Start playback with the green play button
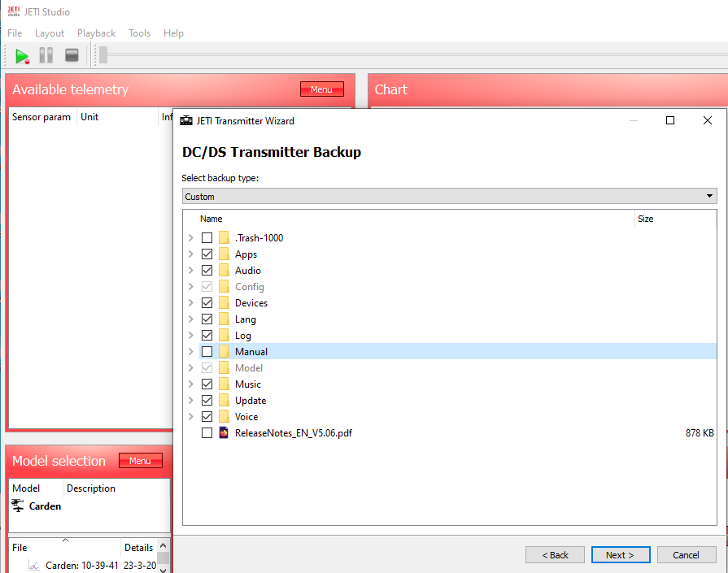 point(22,56)
